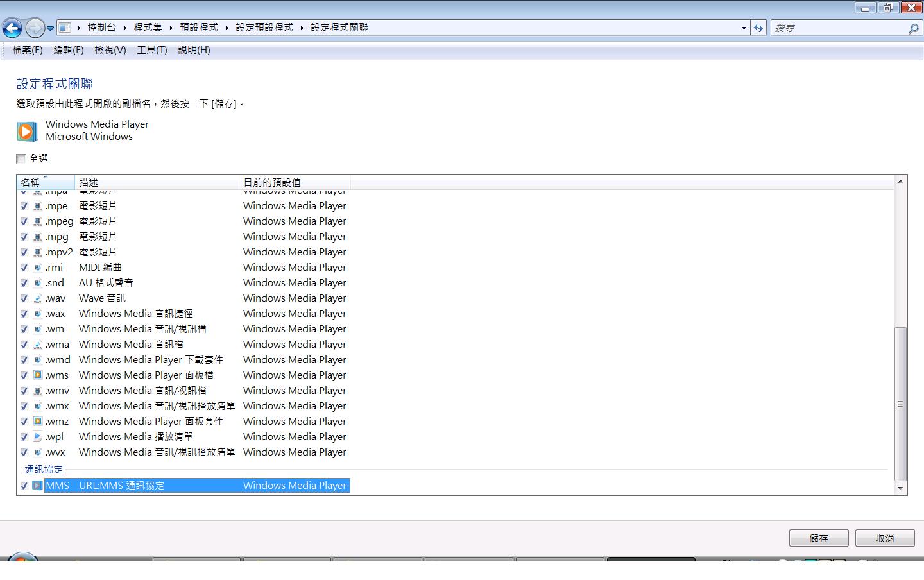Click the 搜尋 search input field

click(839, 28)
